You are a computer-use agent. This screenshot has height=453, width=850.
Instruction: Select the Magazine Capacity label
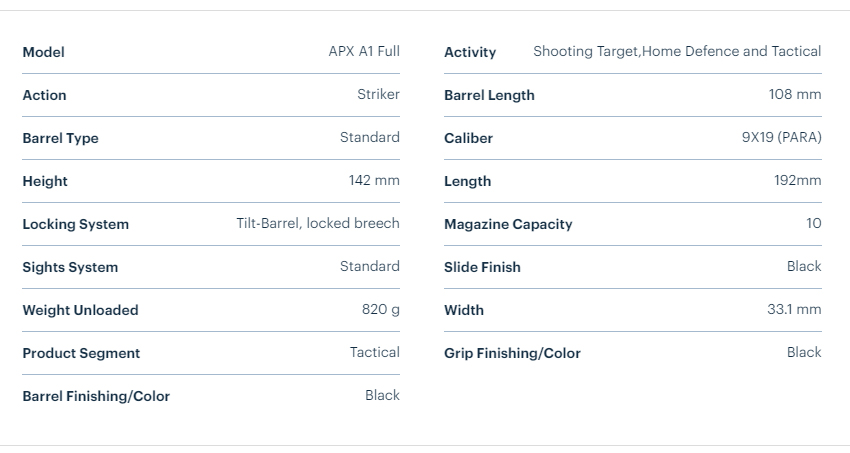click(x=508, y=224)
